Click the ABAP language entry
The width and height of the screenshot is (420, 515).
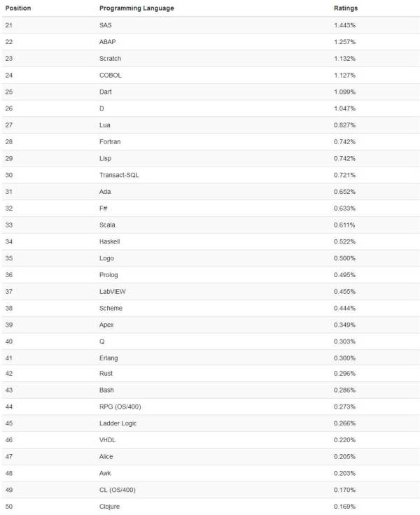108,42
